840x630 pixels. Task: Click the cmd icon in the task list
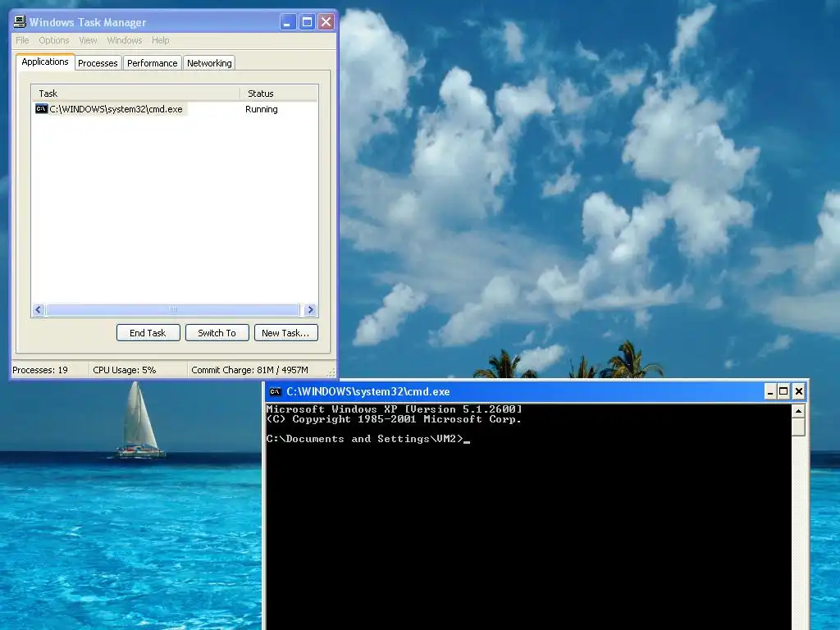[x=41, y=109]
